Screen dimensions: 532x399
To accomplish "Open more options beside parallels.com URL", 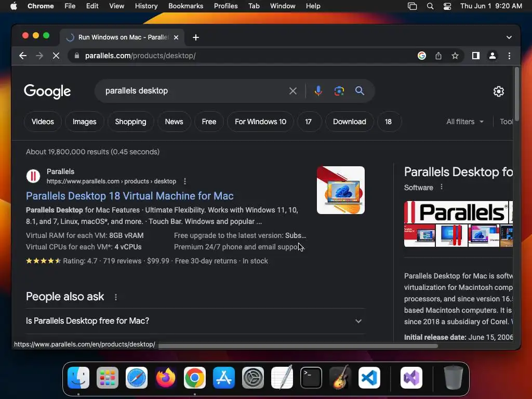I will pyautogui.click(x=185, y=181).
